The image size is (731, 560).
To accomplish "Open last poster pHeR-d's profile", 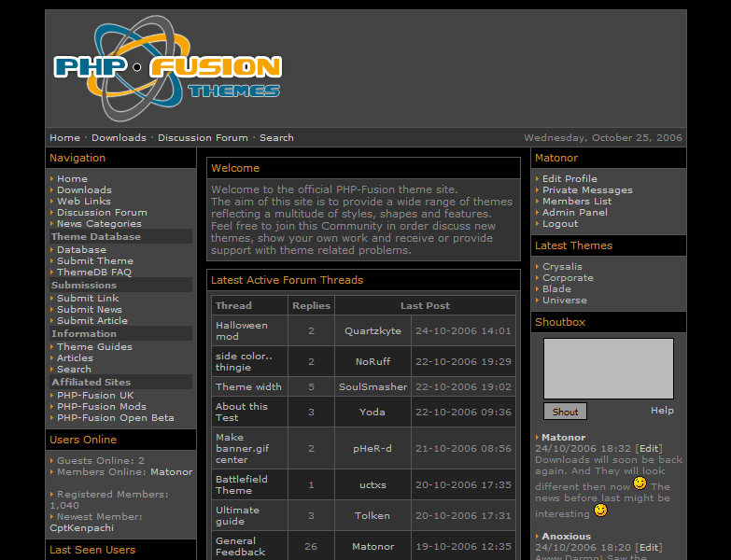I will pyautogui.click(x=373, y=448).
